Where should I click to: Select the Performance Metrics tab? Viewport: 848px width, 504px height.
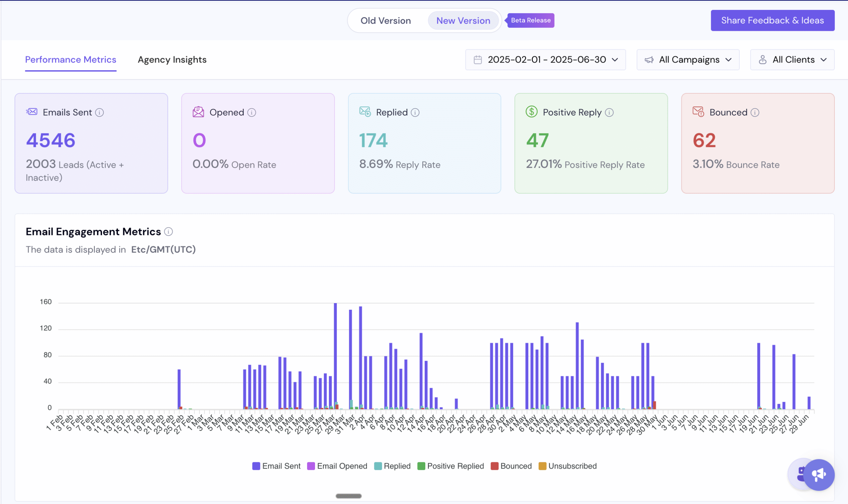[x=71, y=60]
